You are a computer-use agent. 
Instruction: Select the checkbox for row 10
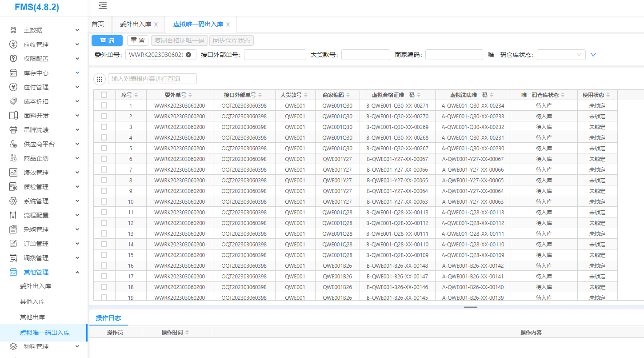pyautogui.click(x=104, y=201)
